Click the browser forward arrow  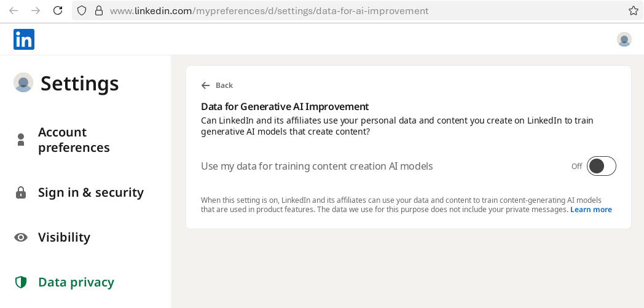click(36, 10)
